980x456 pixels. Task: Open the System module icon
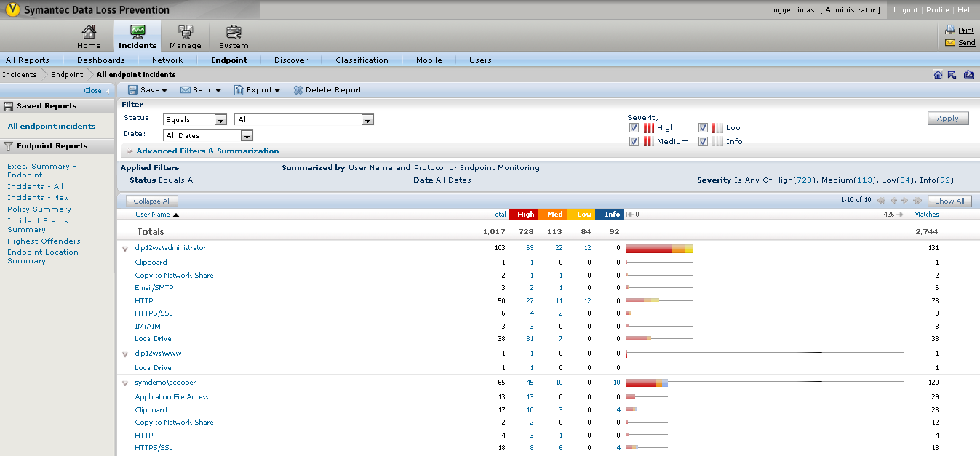234,32
